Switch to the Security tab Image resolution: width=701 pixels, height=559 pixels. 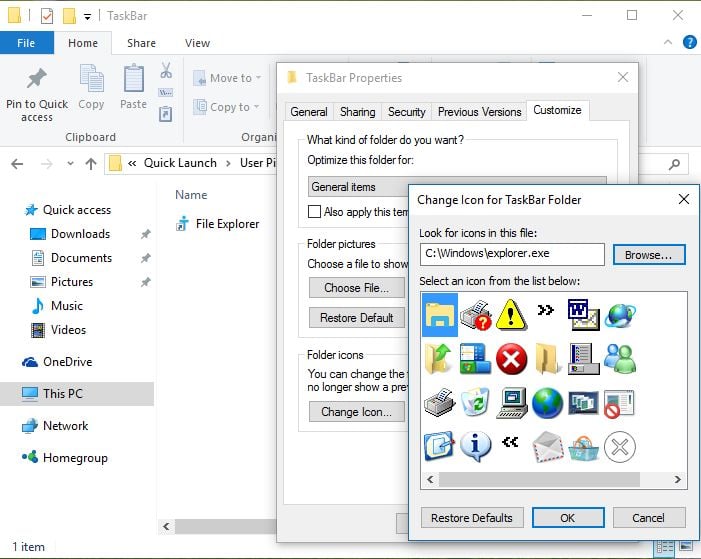406,112
